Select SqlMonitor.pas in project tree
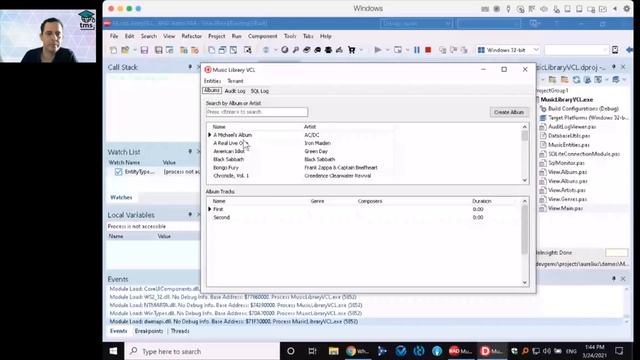This screenshot has width=640, height=360. (567, 163)
